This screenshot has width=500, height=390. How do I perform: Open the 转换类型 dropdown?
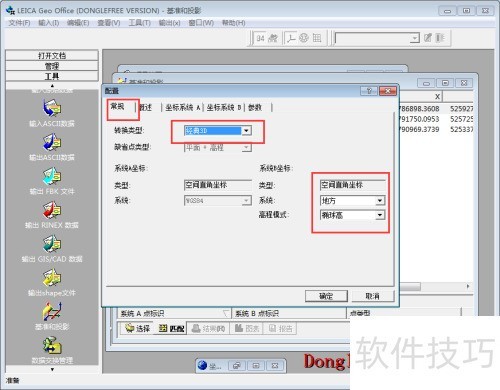pos(246,131)
